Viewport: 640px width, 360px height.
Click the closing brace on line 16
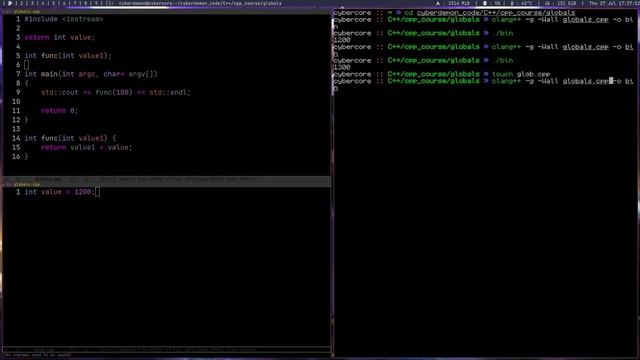(27, 156)
